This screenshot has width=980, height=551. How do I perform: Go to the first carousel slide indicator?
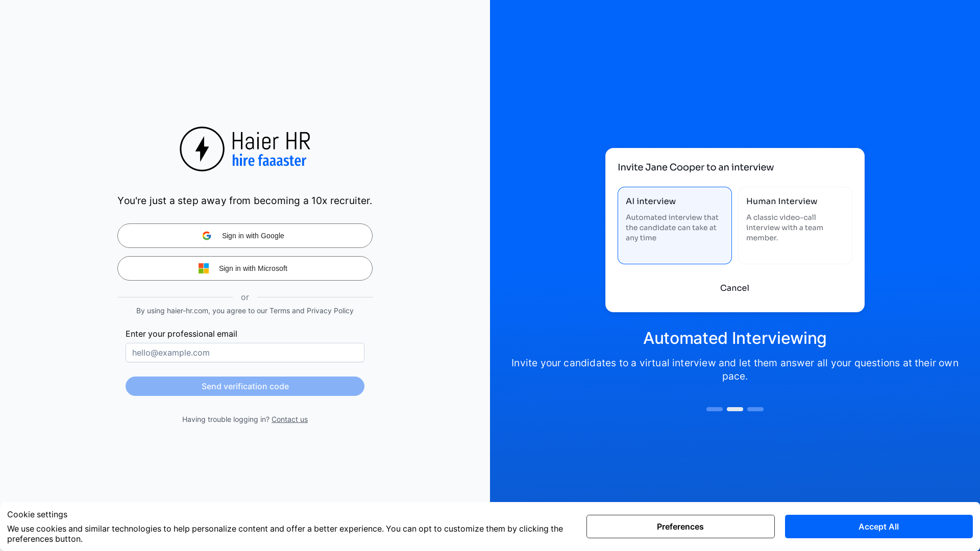click(715, 409)
